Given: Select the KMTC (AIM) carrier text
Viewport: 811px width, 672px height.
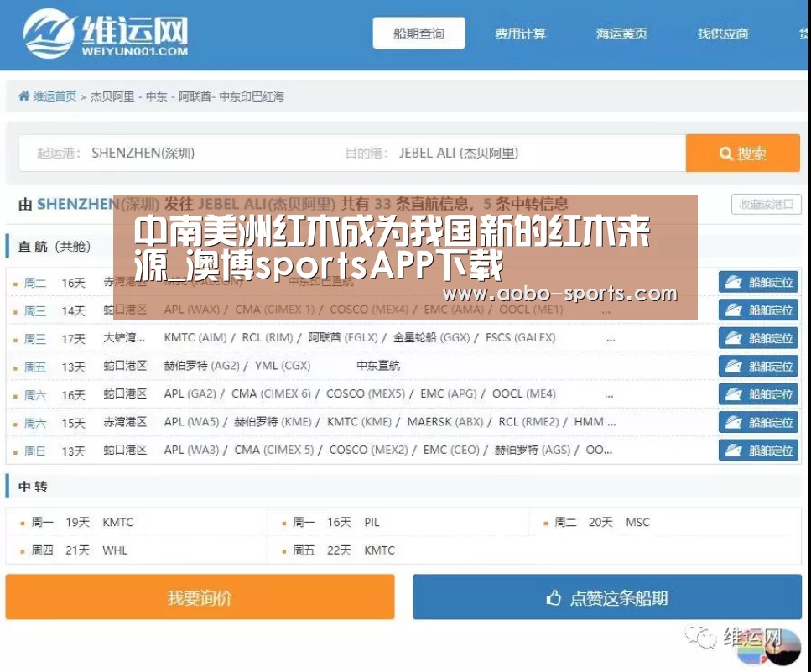Looking at the screenshot, I should click(x=195, y=338).
